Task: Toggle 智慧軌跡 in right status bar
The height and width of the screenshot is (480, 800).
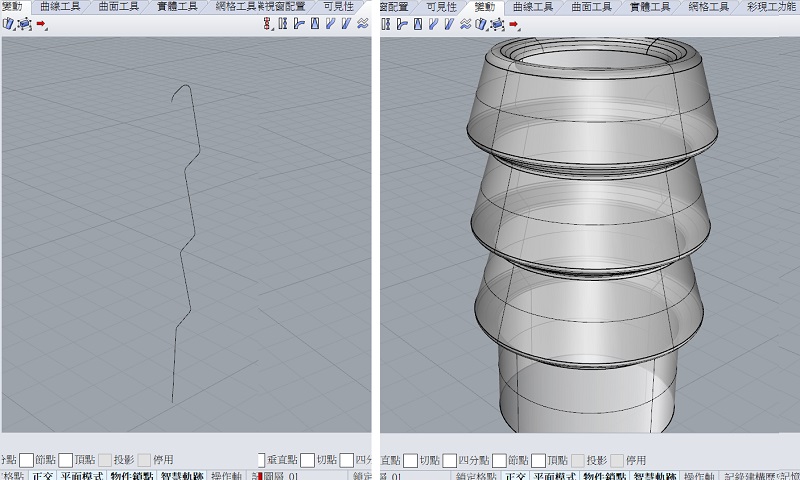Action: pyautogui.click(x=655, y=476)
